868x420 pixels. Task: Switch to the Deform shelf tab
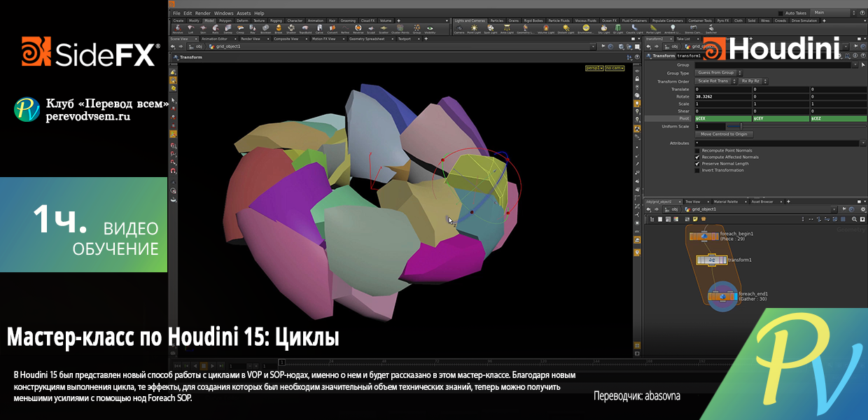tap(242, 20)
